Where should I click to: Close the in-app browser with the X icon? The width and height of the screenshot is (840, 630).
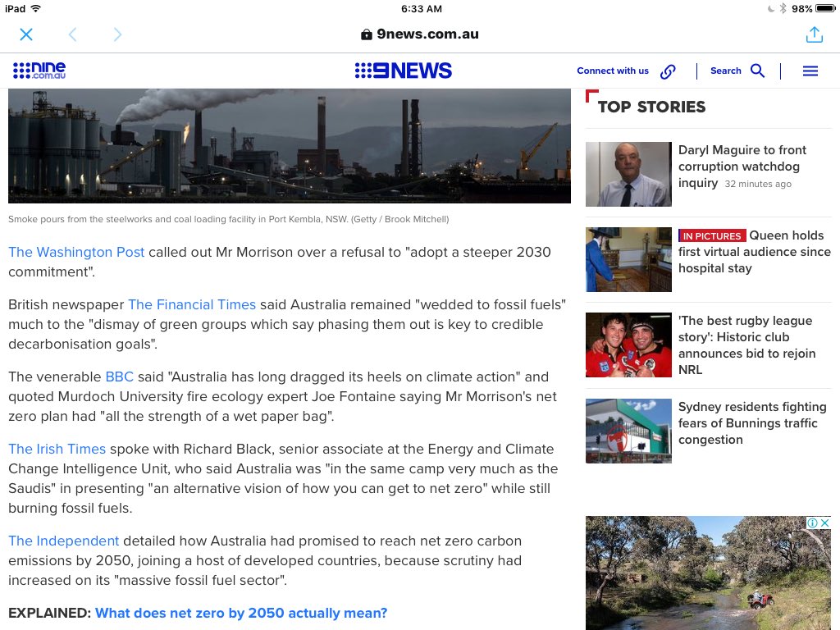click(x=26, y=34)
